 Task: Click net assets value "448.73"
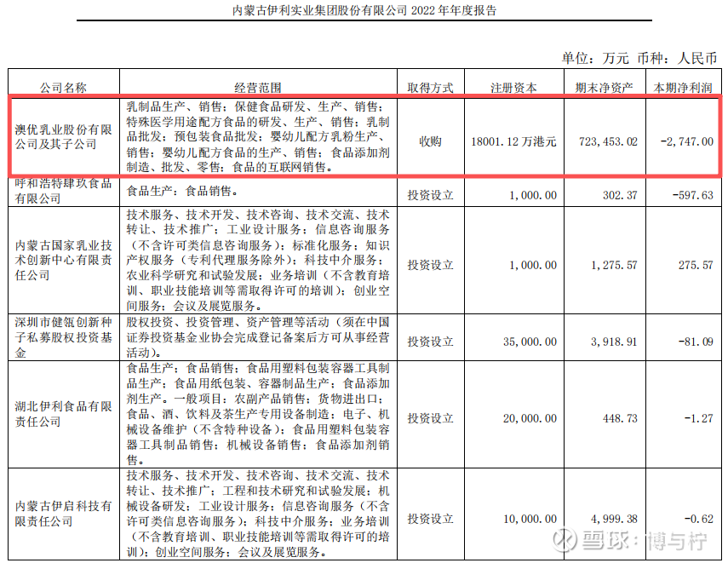point(620,418)
